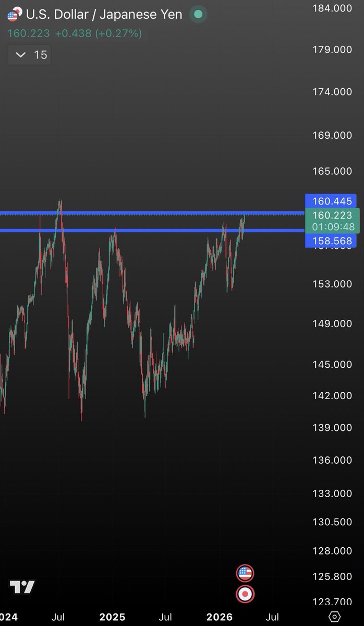Click the 142.000 price axis label
Image resolution: width=364 pixels, height=626 pixels.
pyautogui.click(x=332, y=395)
